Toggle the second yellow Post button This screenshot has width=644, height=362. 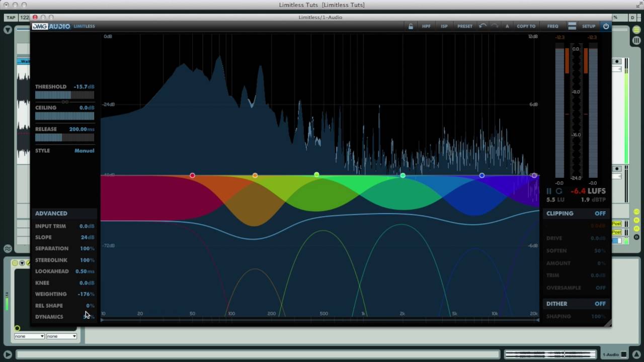coord(616,232)
